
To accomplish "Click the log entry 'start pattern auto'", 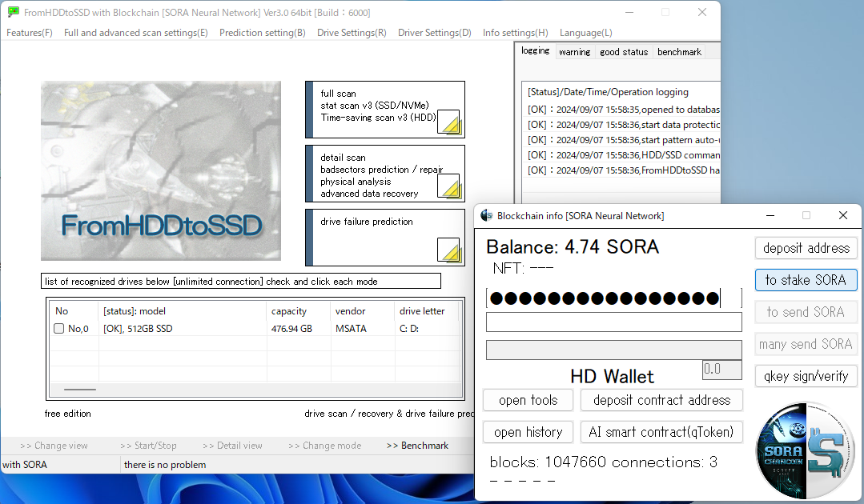I will pyautogui.click(x=623, y=140).
